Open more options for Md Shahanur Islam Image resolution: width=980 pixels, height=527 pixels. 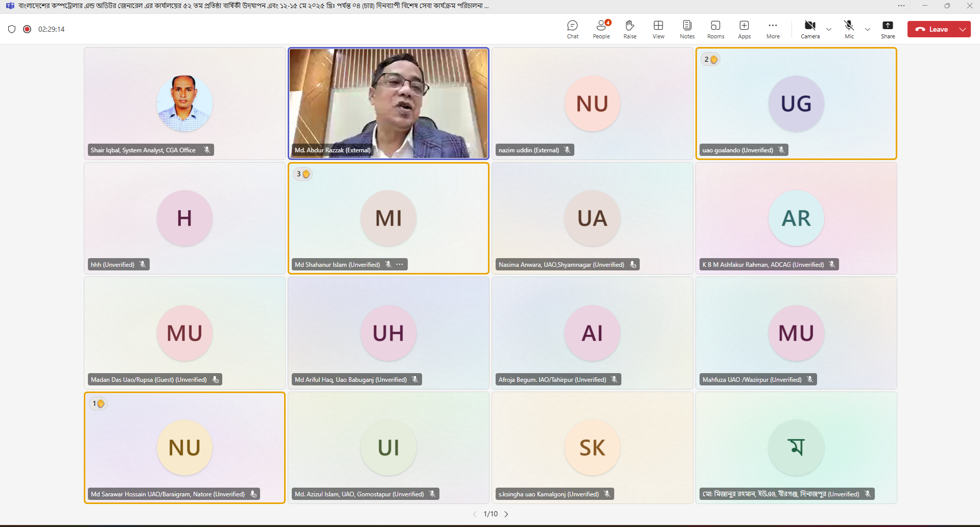(400, 264)
